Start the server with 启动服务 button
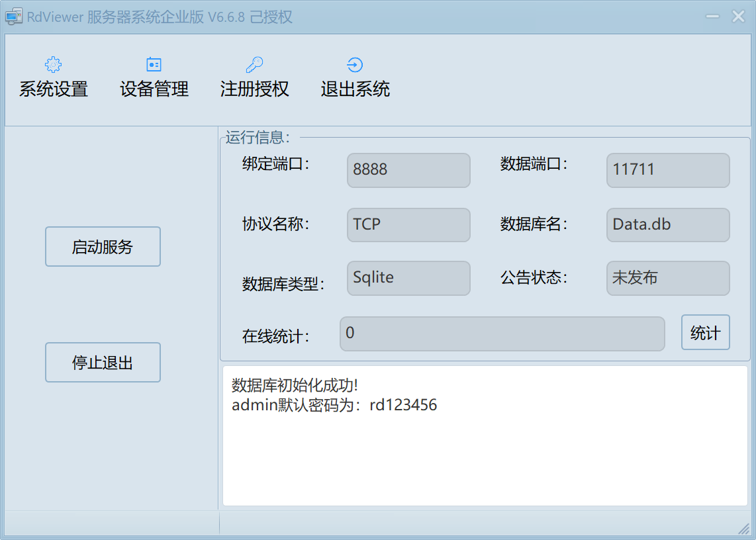Image resolution: width=756 pixels, height=540 pixels. 103,246
